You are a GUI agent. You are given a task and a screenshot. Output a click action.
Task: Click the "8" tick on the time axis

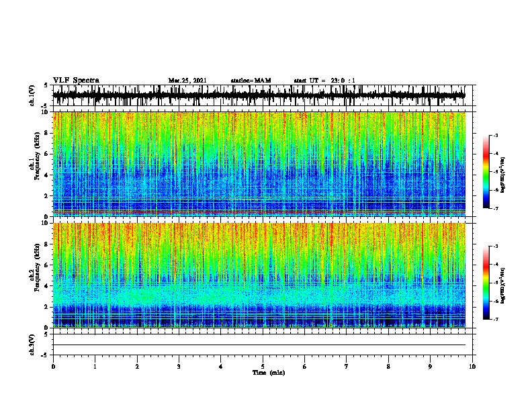pos(388,367)
